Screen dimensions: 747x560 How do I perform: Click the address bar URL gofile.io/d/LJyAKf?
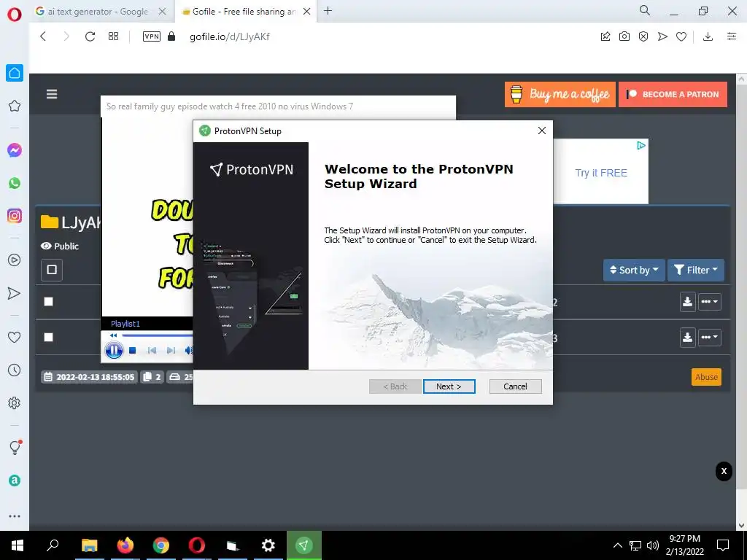pos(230,36)
